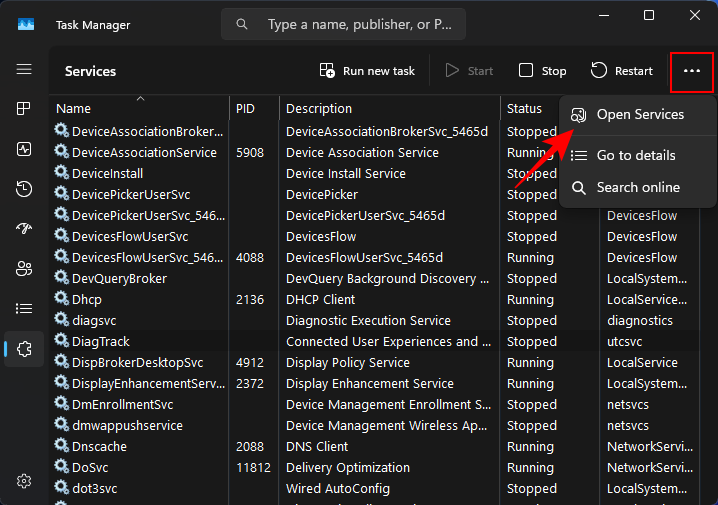Choose Go to details menu entry

637,156
